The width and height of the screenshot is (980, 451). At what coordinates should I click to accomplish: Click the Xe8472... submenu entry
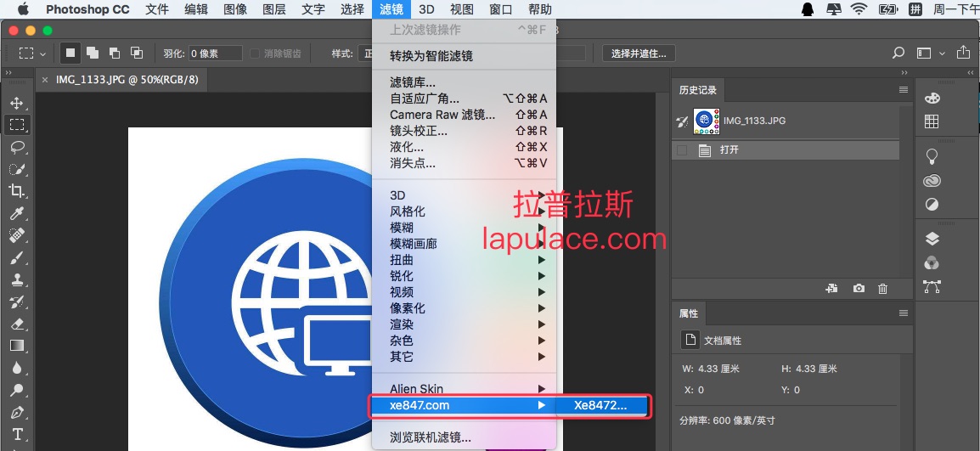[x=600, y=405]
